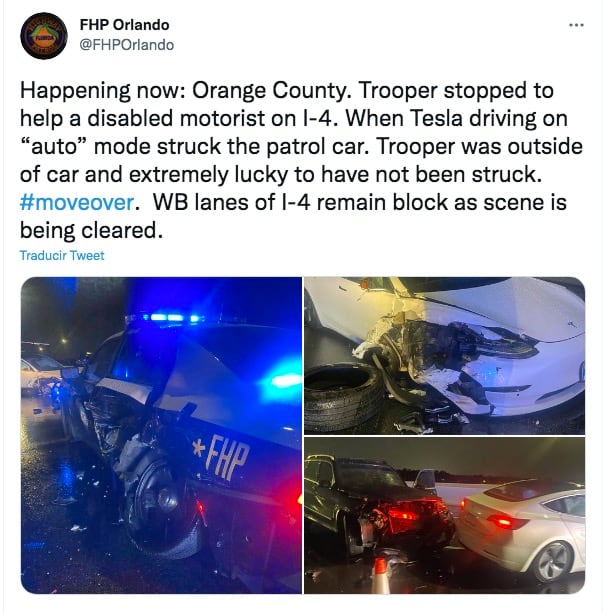Open the #moveover hashtag
Screen dimensions: 603x613
(x=77, y=202)
